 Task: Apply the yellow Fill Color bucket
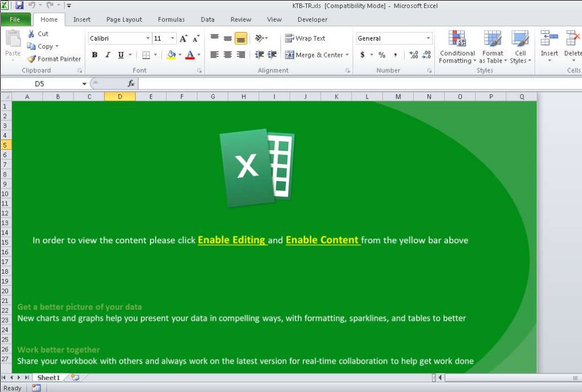(171, 55)
